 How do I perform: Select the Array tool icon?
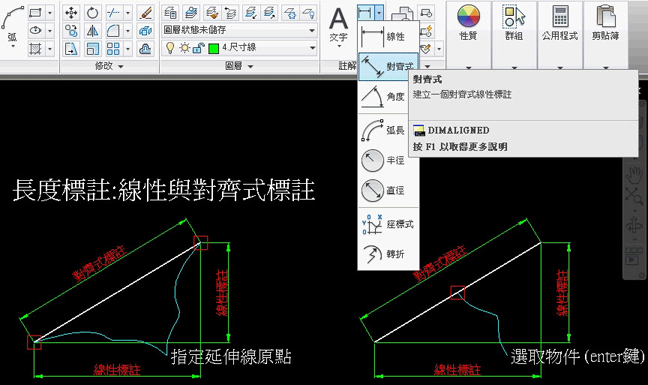(x=113, y=49)
